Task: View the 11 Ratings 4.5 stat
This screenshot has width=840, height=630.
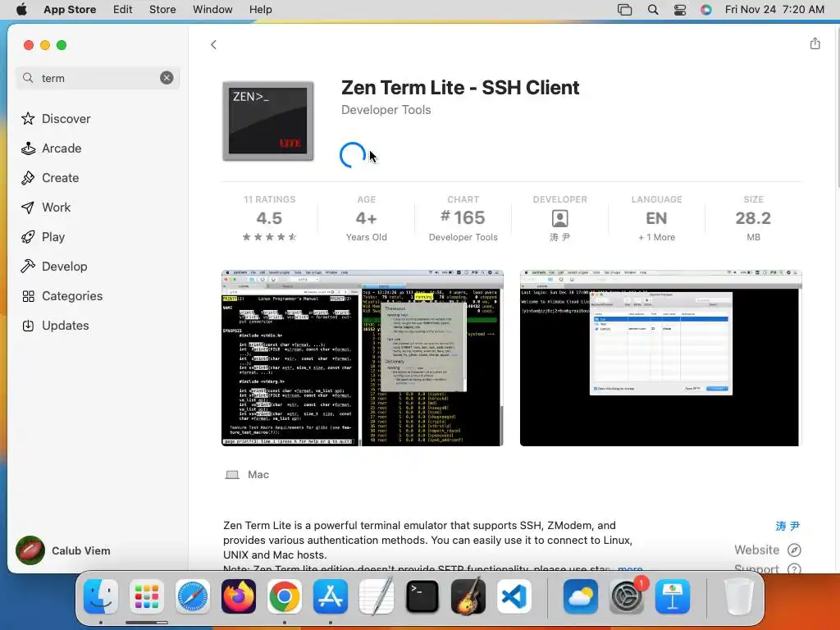Action: [x=269, y=218]
